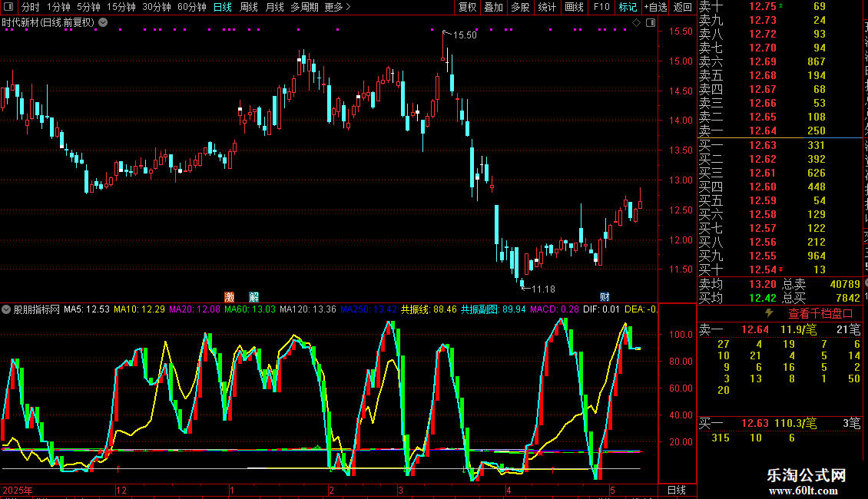Switch to 60分钟 period
Viewport: 868px width, 499px height.
[x=191, y=7]
